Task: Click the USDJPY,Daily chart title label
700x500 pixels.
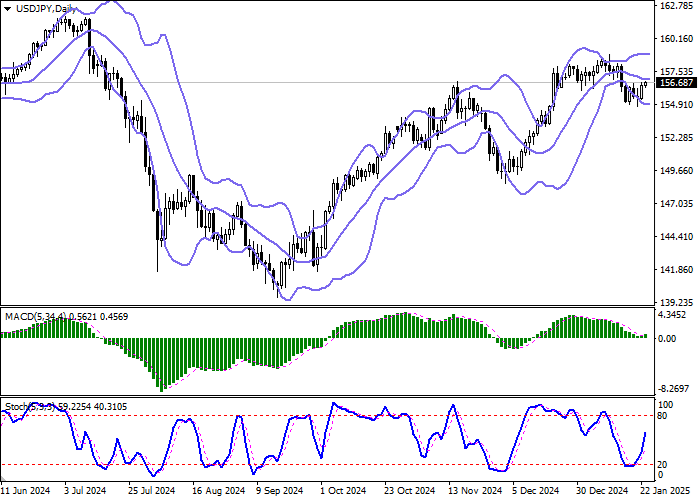Action: (39, 9)
